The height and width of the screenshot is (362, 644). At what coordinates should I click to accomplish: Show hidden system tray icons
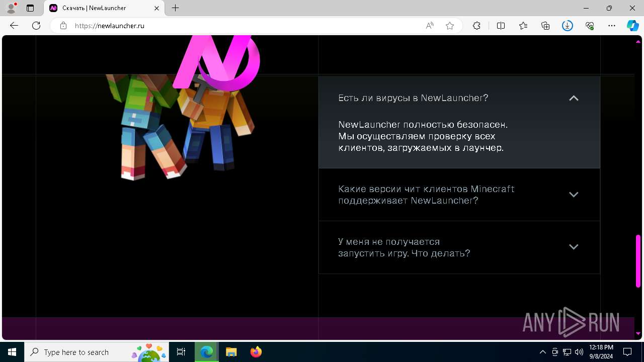(542, 352)
